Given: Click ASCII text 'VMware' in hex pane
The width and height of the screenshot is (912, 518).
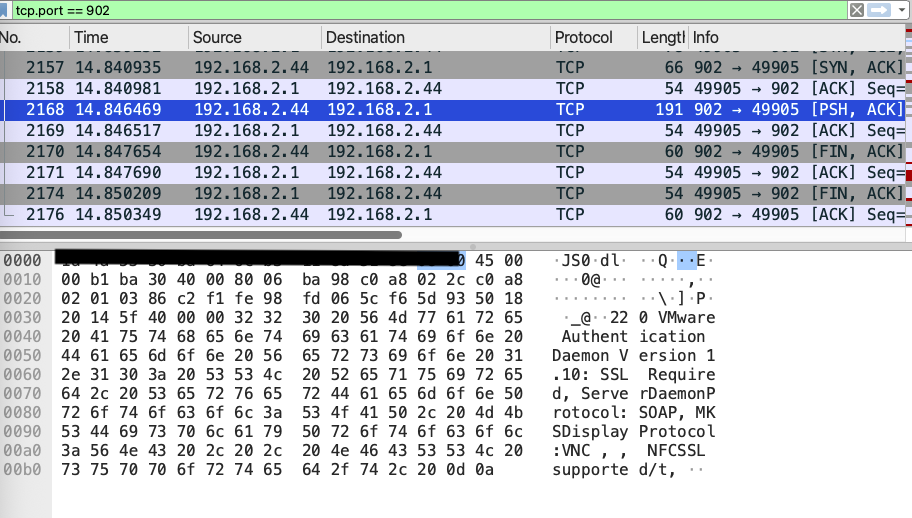Looking at the screenshot, I should coord(686,317).
